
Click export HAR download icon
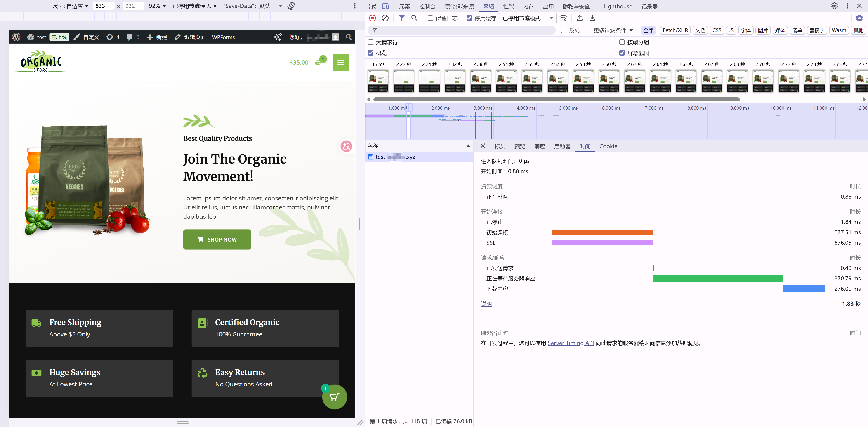click(x=592, y=18)
